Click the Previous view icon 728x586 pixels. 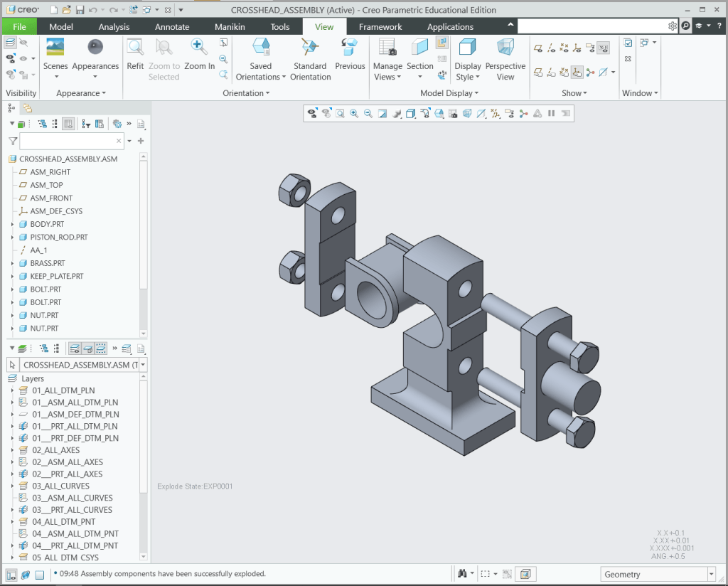pos(350,48)
